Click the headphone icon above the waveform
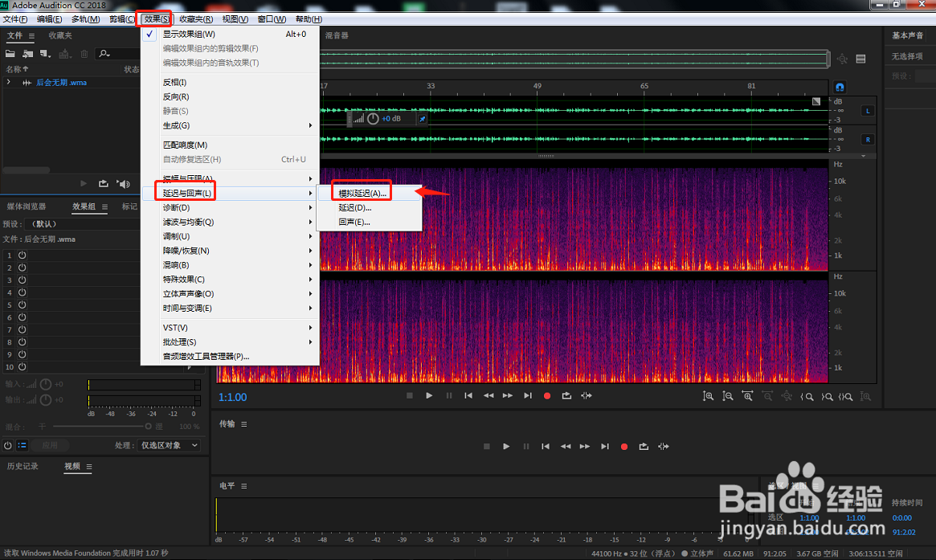This screenshot has height=560, width=936. [840, 87]
